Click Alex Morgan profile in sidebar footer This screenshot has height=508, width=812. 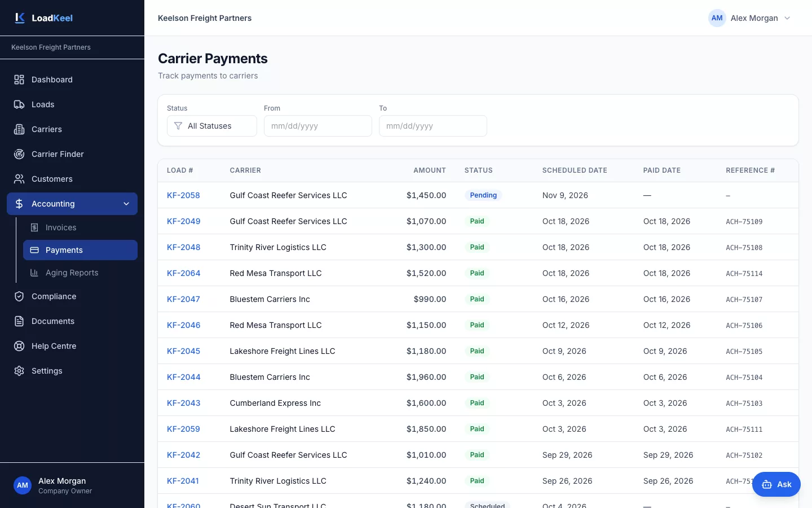pyautogui.click(x=72, y=485)
